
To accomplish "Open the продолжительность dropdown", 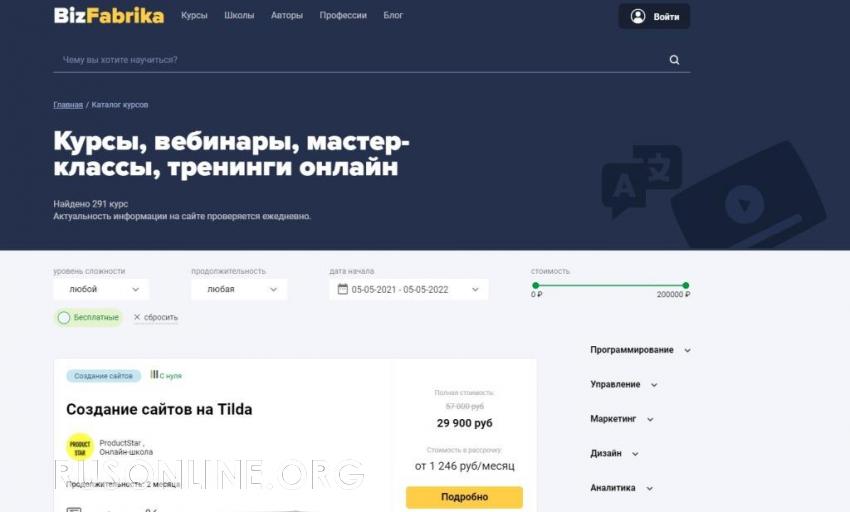I will point(239,289).
